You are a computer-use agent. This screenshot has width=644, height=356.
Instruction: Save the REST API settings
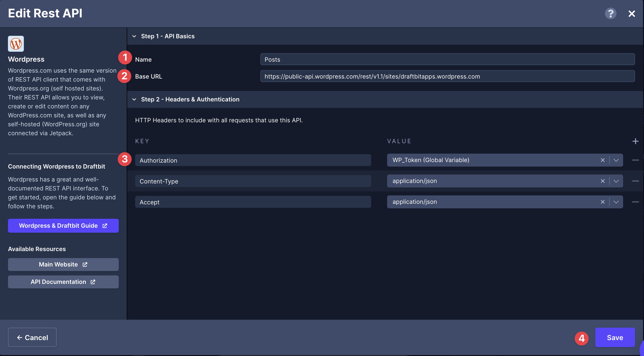(615, 338)
